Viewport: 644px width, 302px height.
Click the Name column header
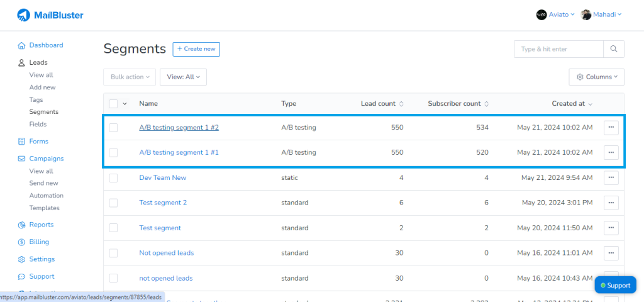[x=148, y=104]
